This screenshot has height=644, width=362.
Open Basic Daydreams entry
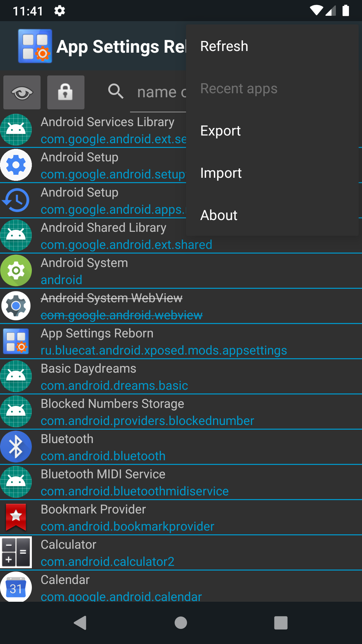(181, 377)
